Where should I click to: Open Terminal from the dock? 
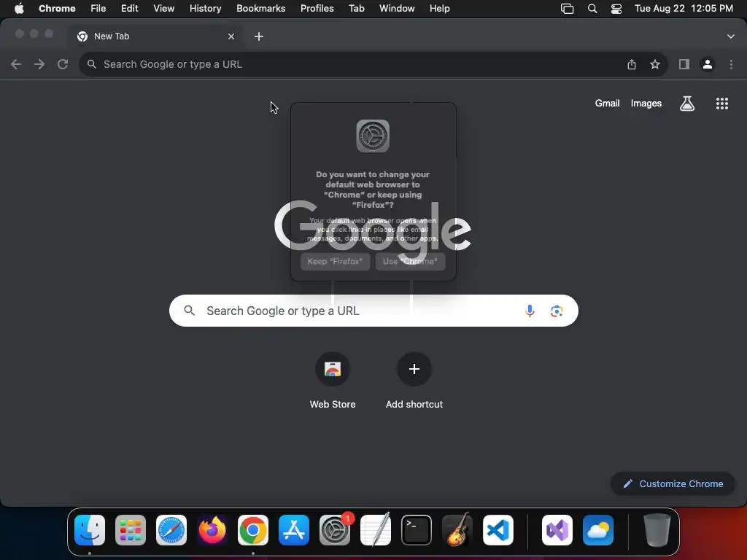(x=417, y=530)
